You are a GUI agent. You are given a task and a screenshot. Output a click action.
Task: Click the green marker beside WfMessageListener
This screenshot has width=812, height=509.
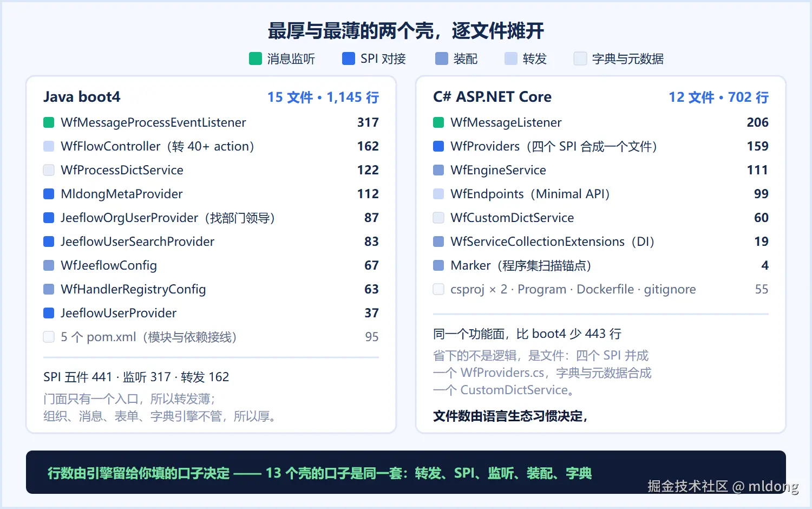click(x=438, y=122)
